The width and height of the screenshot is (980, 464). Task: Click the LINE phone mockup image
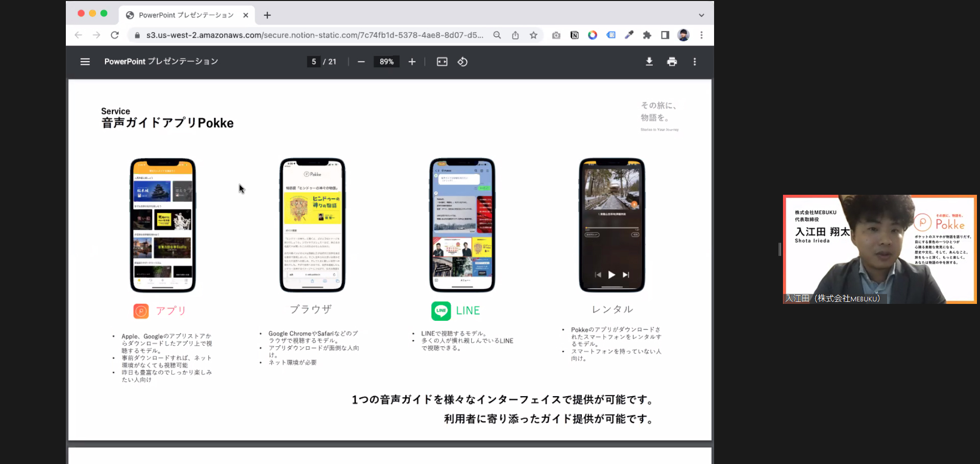462,225
